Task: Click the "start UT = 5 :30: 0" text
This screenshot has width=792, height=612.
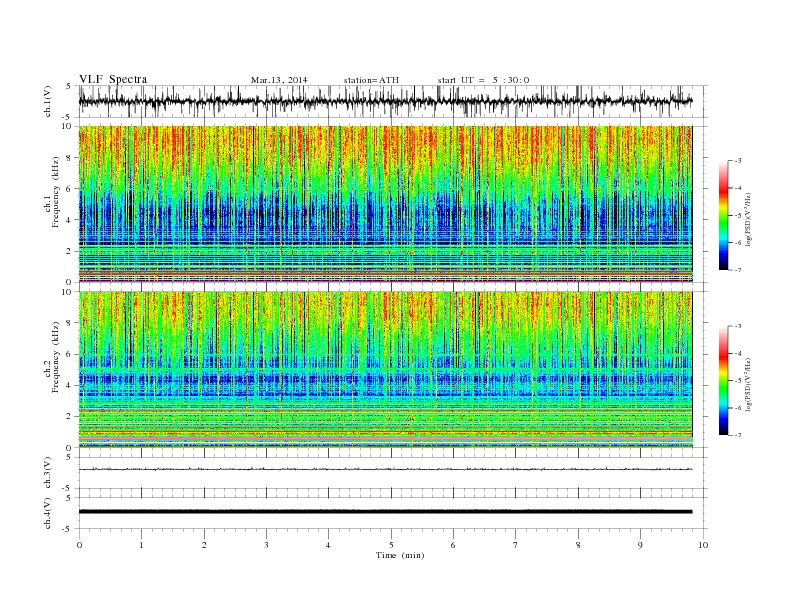Action: 484,80
